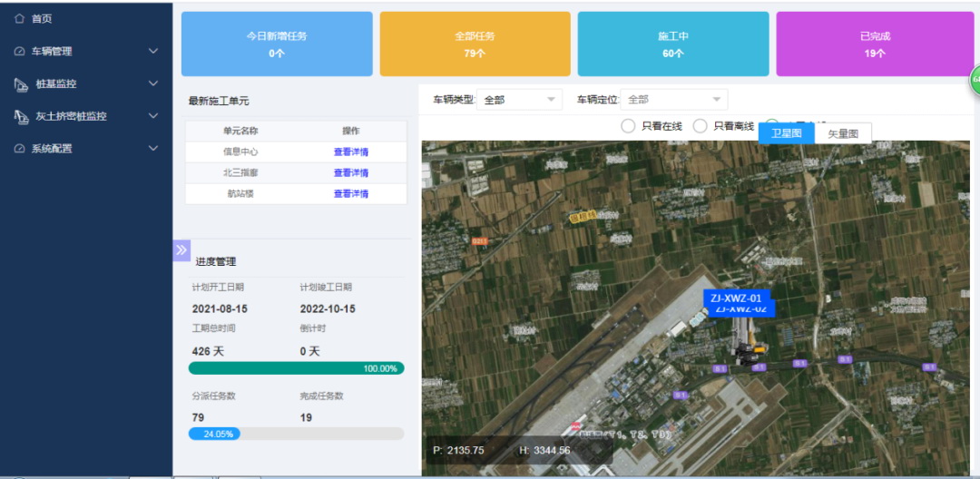Expand the 车辆管理 menu chevron
Image resolution: width=980 pixels, height=479 pixels.
153,52
